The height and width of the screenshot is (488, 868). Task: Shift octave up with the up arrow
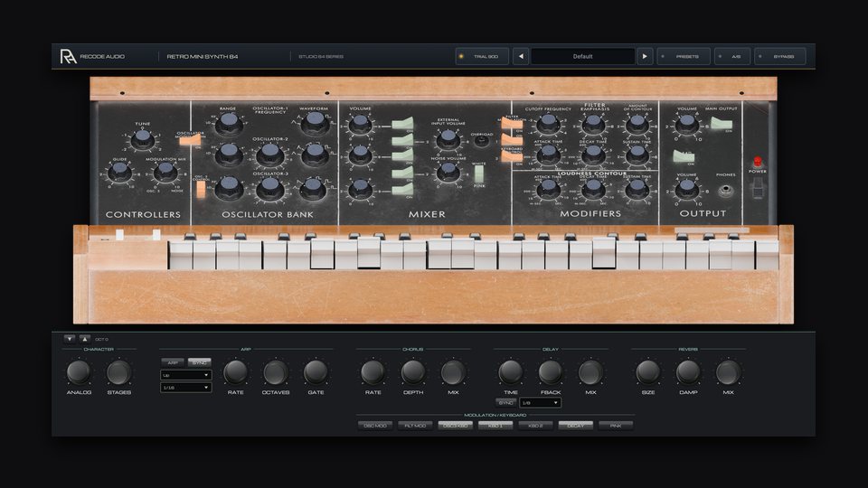click(x=85, y=339)
